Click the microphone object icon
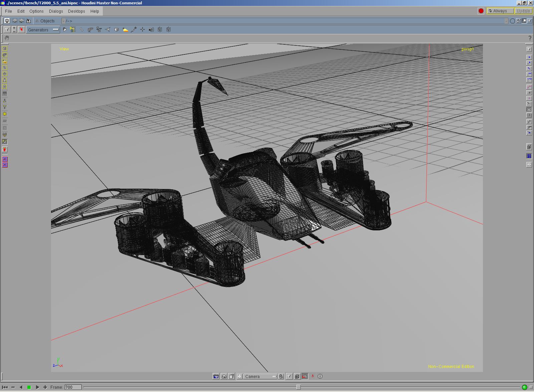This screenshot has width=534, height=392. (x=134, y=30)
